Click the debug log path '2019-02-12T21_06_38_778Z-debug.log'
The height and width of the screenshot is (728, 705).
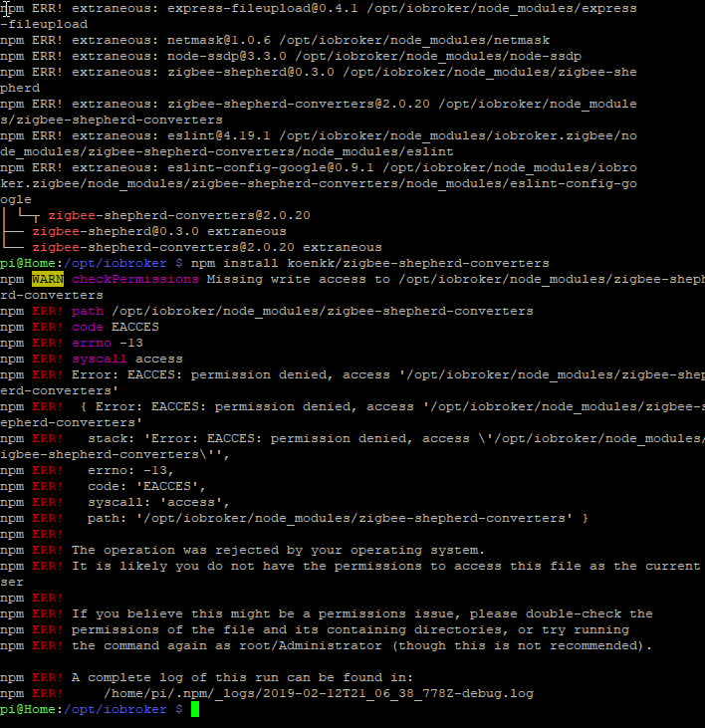coord(398,693)
